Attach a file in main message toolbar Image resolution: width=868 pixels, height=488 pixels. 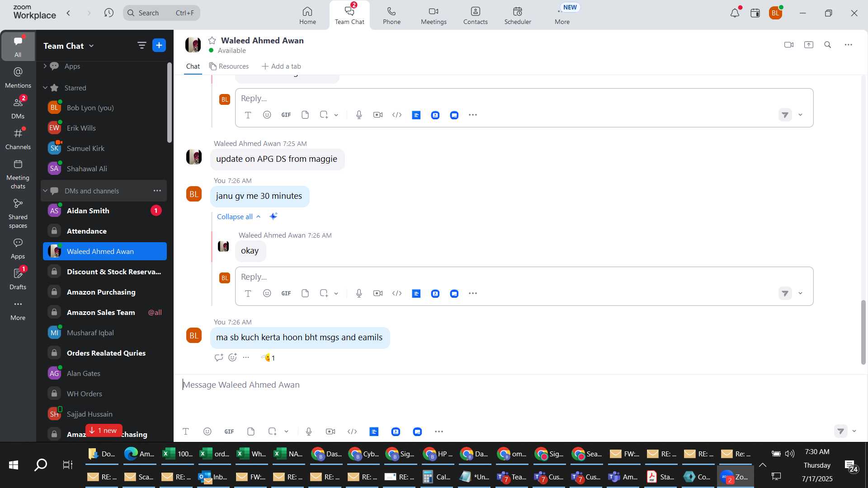251,432
